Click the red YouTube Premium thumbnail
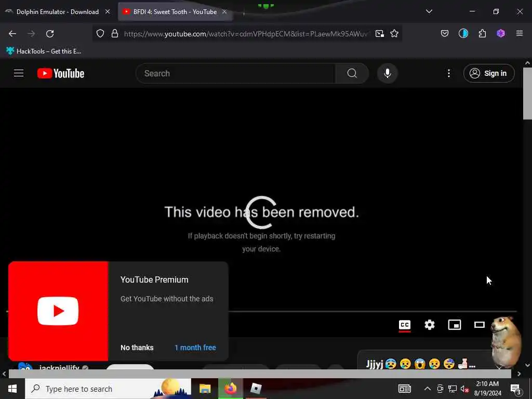Screen dimensions: 532x399 (x=58, y=311)
